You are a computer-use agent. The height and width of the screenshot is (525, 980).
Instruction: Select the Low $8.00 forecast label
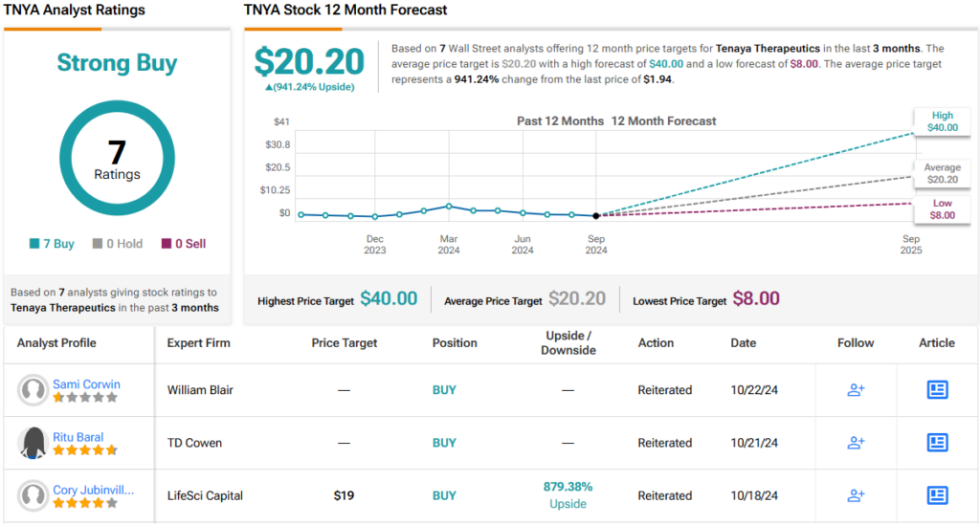coord(942,209)
